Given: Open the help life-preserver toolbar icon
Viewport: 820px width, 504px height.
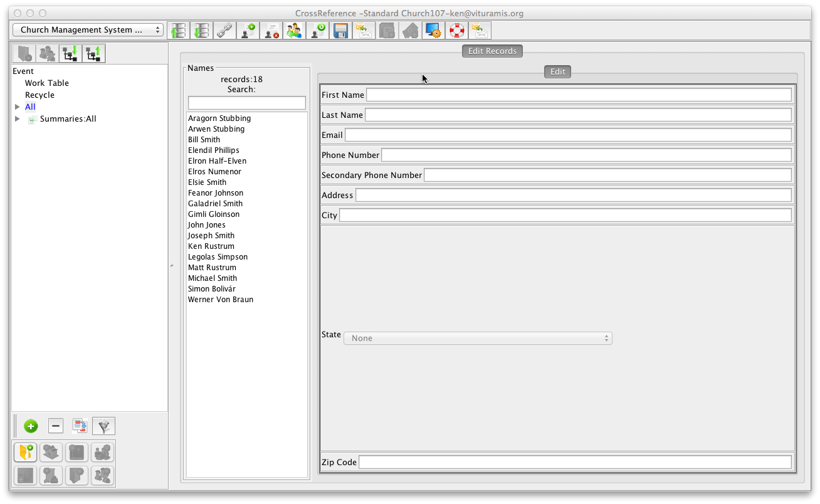Looking at the screenshot, I should tap(456, 30).
